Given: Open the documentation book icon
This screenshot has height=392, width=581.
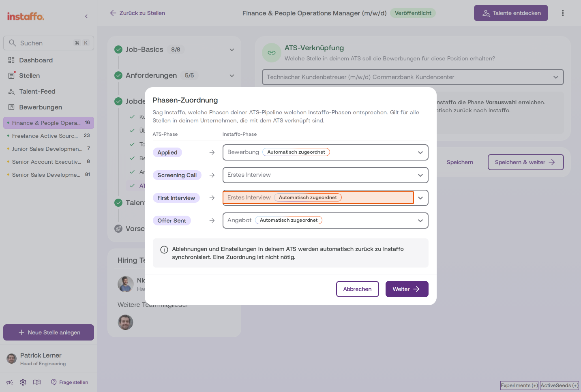Looking at the screenshot, I should (x=37, y=382).
